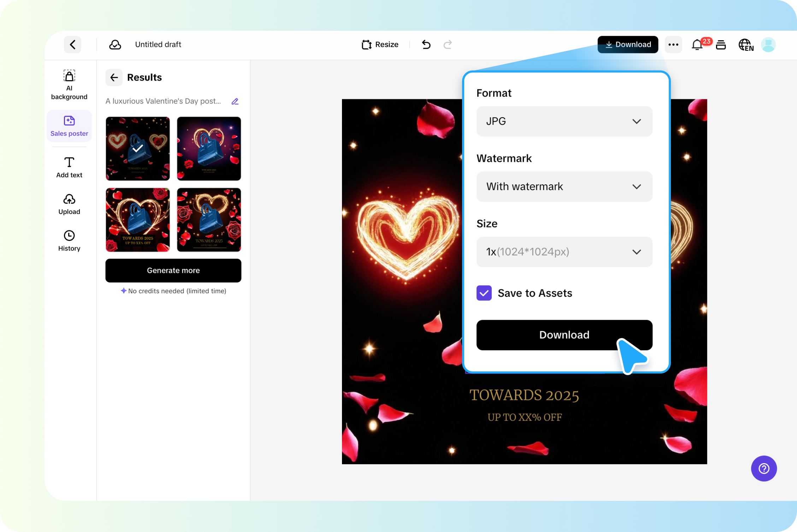797x532 pixels.
Task: Check the Save to Assets option
Action: coord(484,292)
